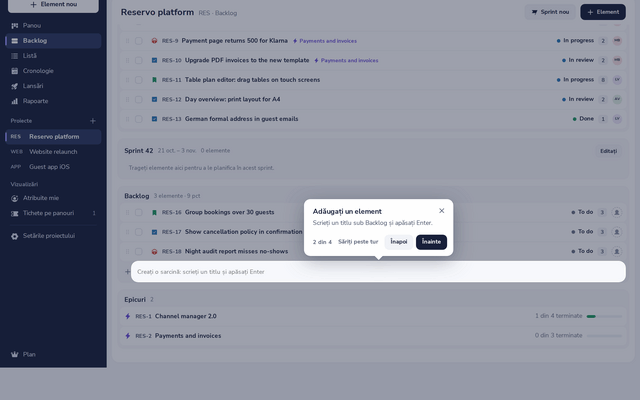Screen dimensions: 640x400
Task: Click the new task title input field
Action: point(378,271)
